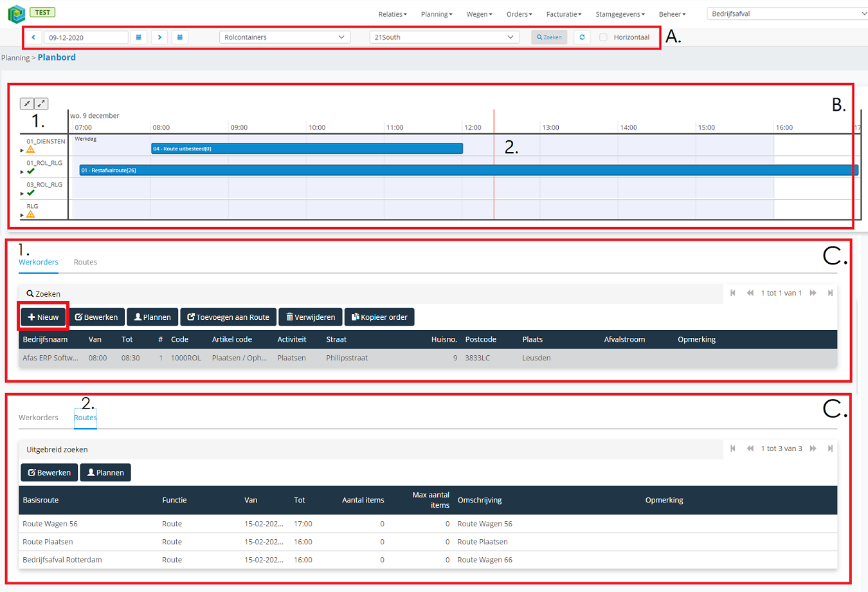Click Plannen beside Toevoegen aan Route

point(152,317)
